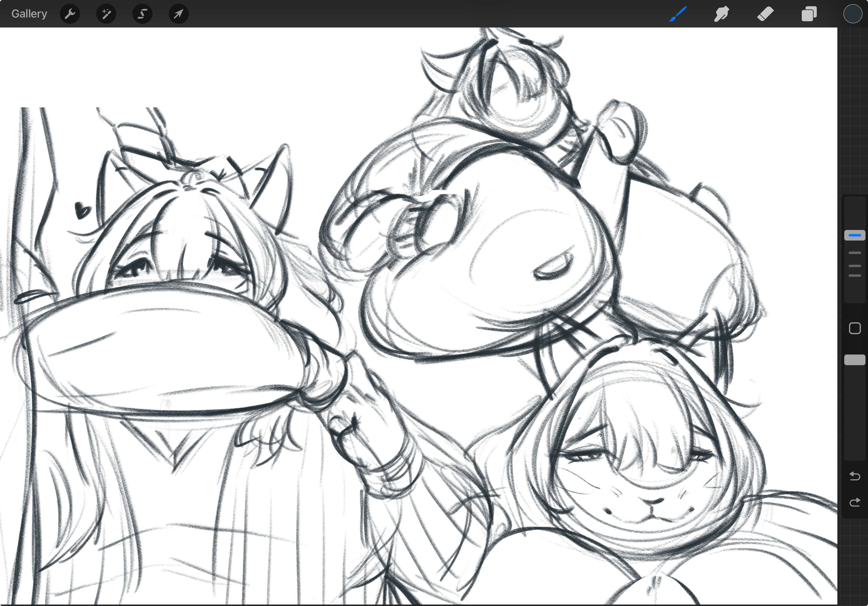This screenshot has height=606, width=868.
Task: Open the Layers panel
Action: [x=809, y=14]
